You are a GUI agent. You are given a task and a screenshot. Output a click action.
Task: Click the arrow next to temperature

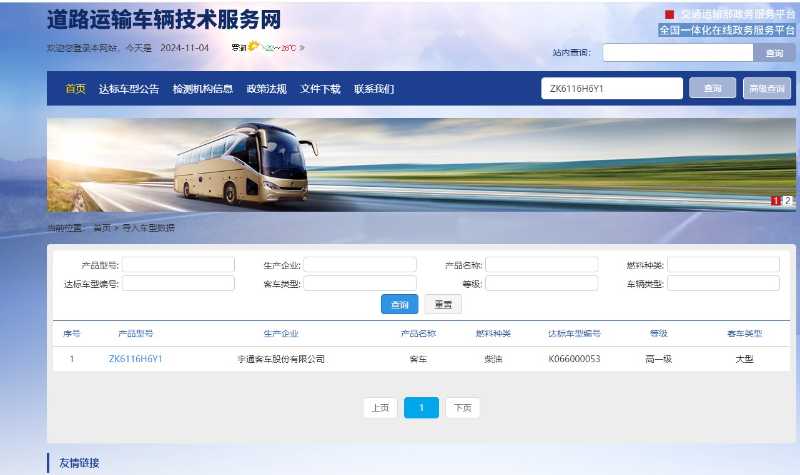coord(302,47)
